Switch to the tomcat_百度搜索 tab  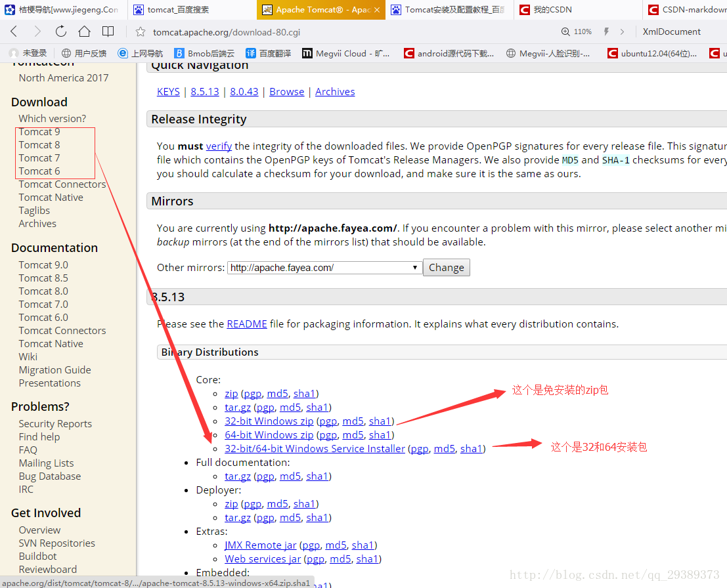[192, 10]
